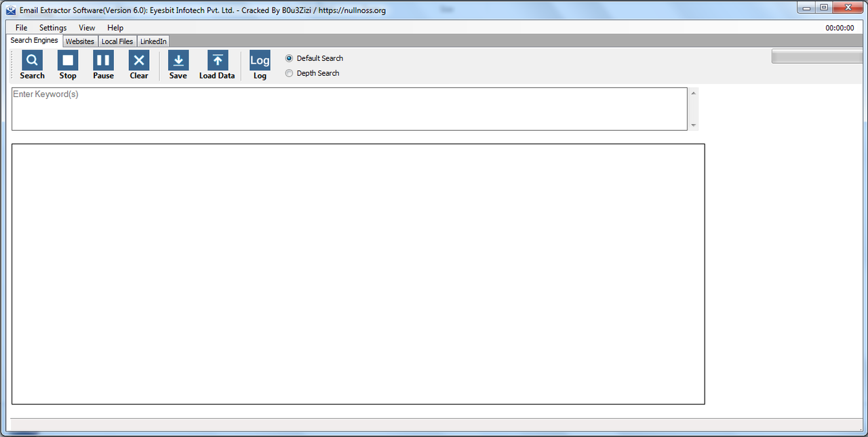This screenshot has height=437, width=868.
Task: Switch to the Local Files tab
Action: click(x=117, y=41)
